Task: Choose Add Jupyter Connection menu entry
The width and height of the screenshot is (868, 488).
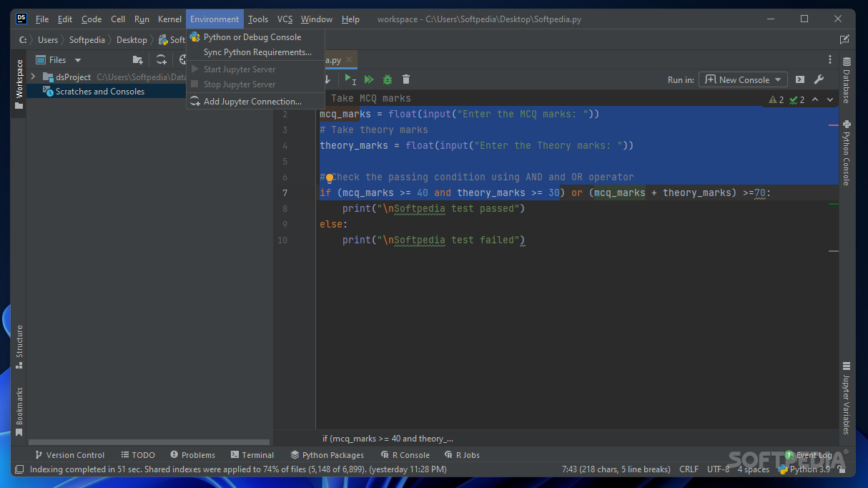Action: tap(255, 102)
